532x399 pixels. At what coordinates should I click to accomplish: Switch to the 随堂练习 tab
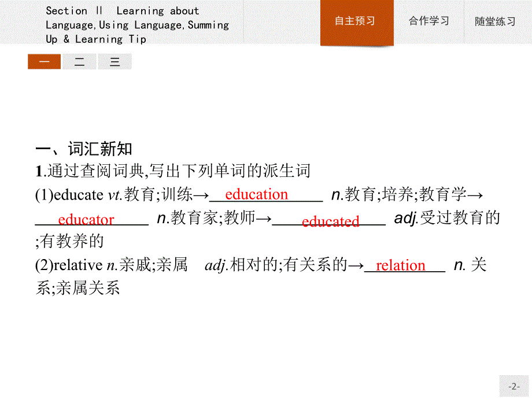point(496,21)
